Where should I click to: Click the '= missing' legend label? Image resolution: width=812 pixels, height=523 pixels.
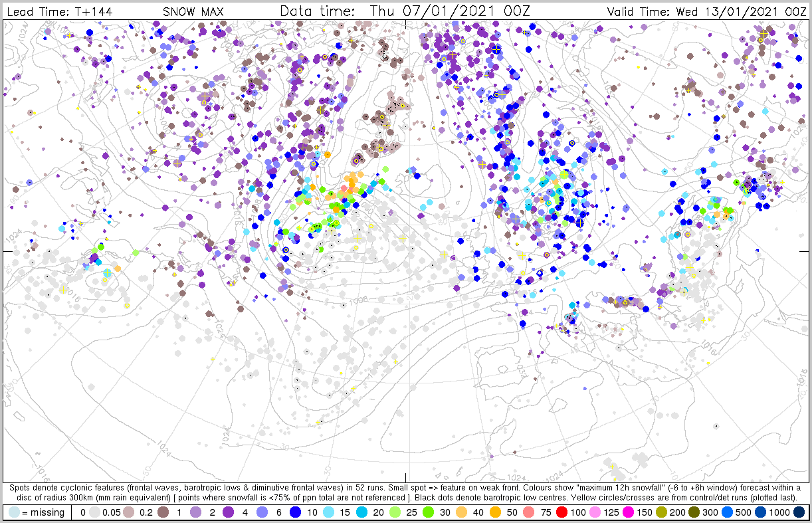pyautogui.click(x=43, y=512)
